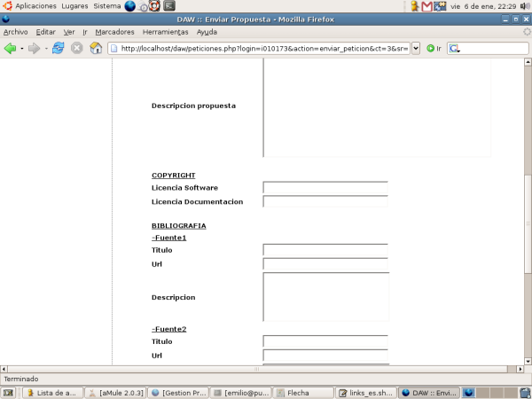Screen dimensions: 532x399
Task: Open the Google search engine selector icon
Action: (454, 49)
